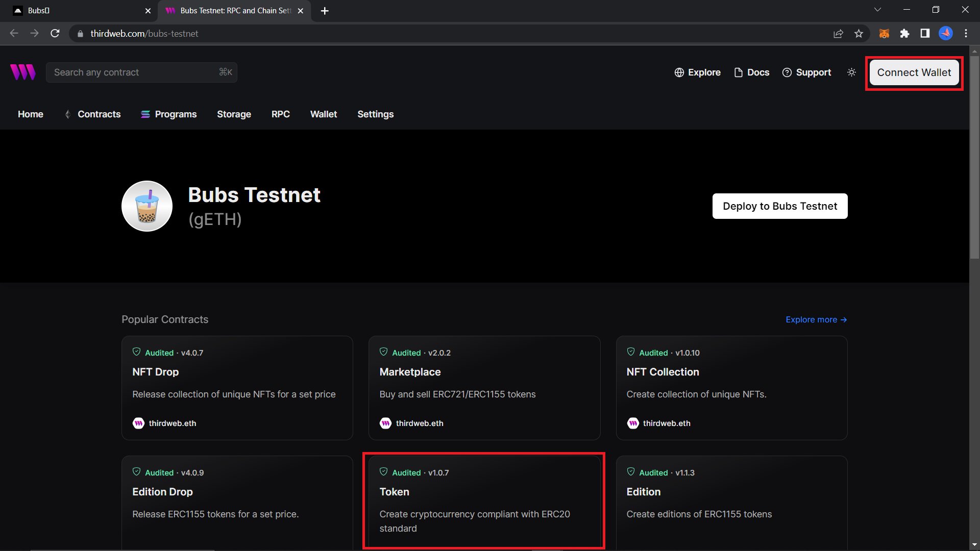Image resolution: width=980 pixels, height=551 pixels.
Task: Open the Programs navigation item
Action: point(175,114)
